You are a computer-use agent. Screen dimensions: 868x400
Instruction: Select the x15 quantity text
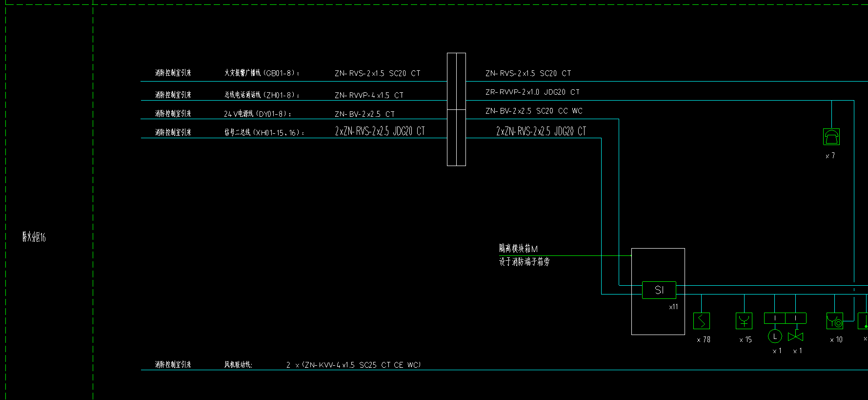746,339
